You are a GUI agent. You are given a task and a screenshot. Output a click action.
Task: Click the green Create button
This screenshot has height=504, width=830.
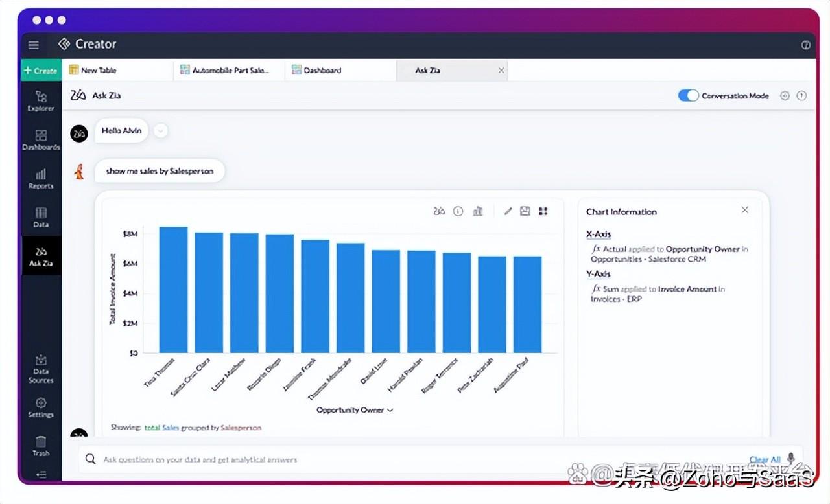point(41,70)
